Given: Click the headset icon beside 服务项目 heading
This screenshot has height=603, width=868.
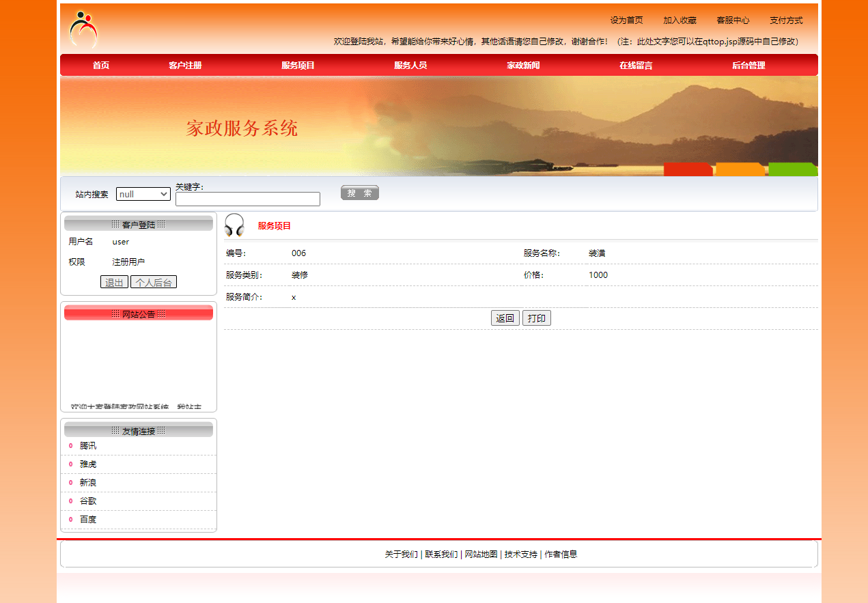Looking at the screenshot, I should pyautogui.click(x=234, y=225).
